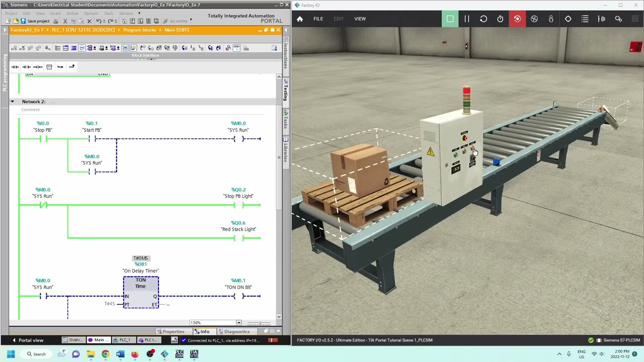
Task: Select the On Delay Timer TON block
Action: tap(141, 292)
